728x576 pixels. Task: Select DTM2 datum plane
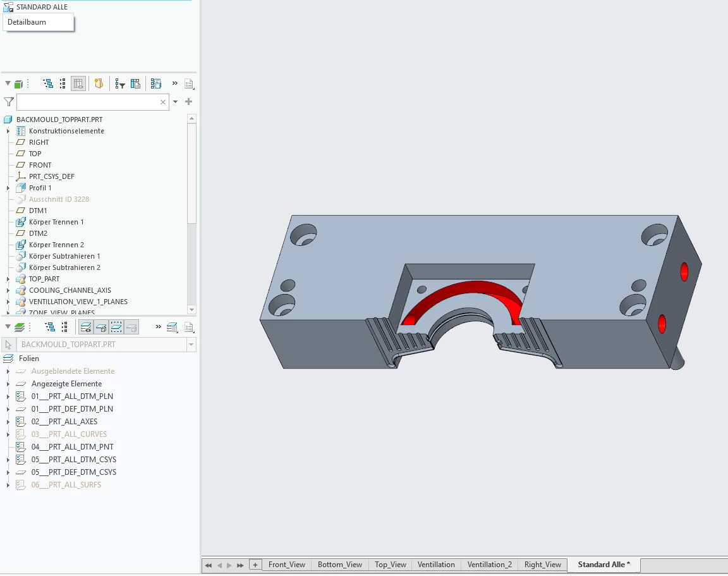(x=38, y=233)
